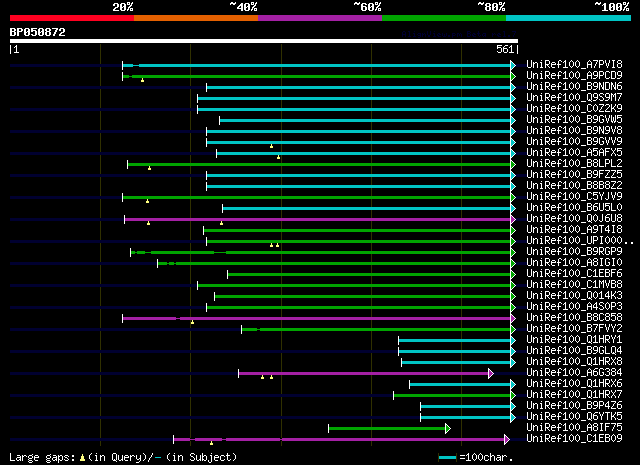Click the green alignment bar for A8IF75
The height and width of the screenshot is (465, 640).
pyautogui.click(x=387, y=428)
